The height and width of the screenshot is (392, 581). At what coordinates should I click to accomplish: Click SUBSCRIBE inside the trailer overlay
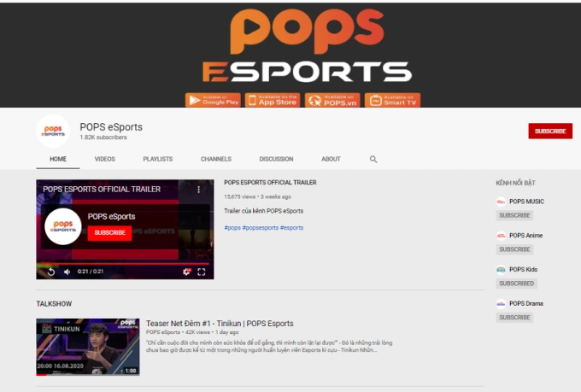tap(109, 232)
